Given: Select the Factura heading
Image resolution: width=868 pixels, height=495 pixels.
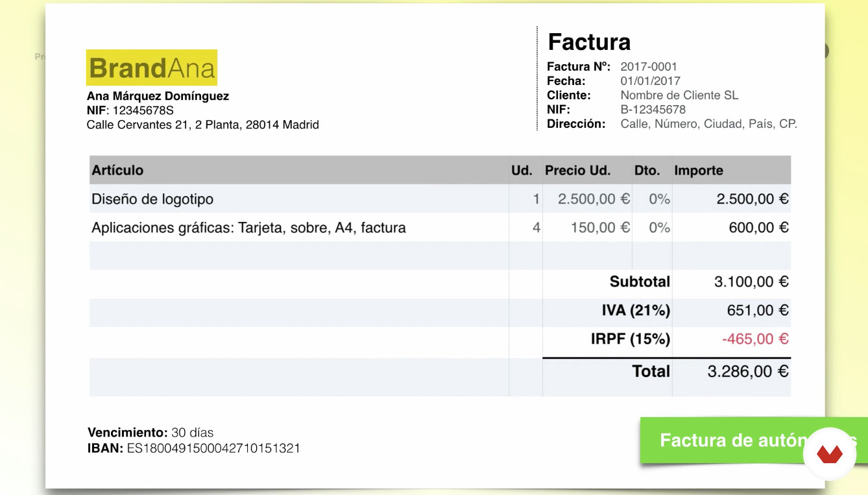Looking at the screenshot, I should (x=589, y=42).
